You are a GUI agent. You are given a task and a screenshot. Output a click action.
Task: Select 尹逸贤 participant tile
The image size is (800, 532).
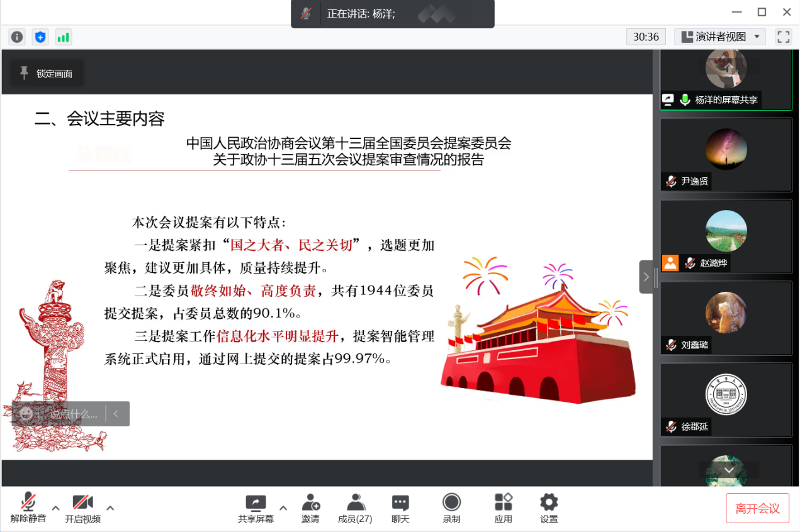pos(726,155)
